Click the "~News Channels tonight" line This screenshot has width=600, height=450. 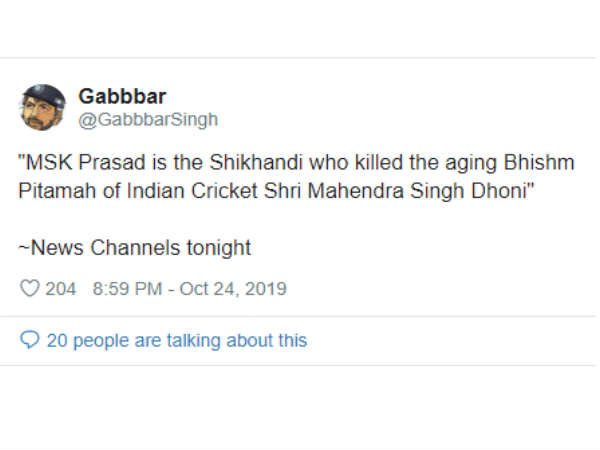134,246
